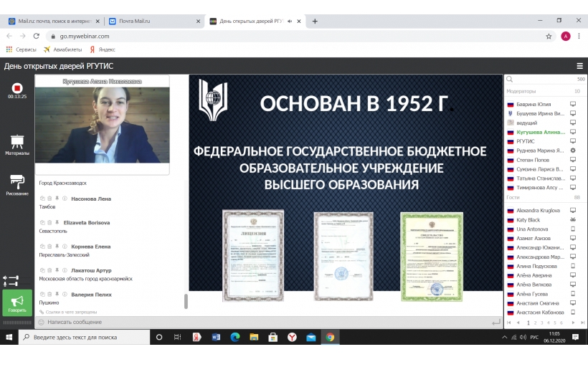This screenshot has width=588, height=367.
Task: Select День открытых дверей РГУТИС tab
Action: pyautogui.click(x=250, y=22)
